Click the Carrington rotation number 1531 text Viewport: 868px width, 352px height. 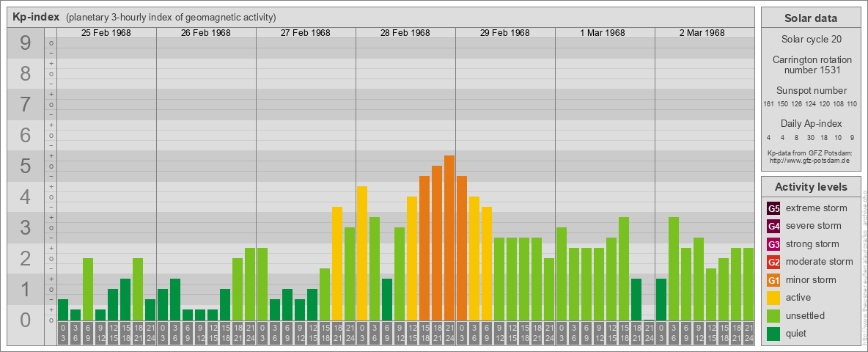(811, 65)
